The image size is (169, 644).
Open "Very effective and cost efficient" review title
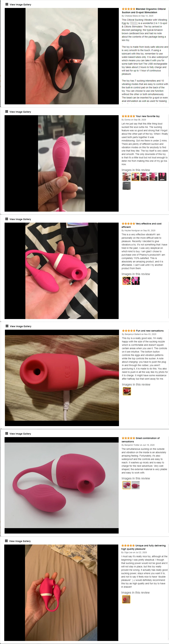[142, 225]
